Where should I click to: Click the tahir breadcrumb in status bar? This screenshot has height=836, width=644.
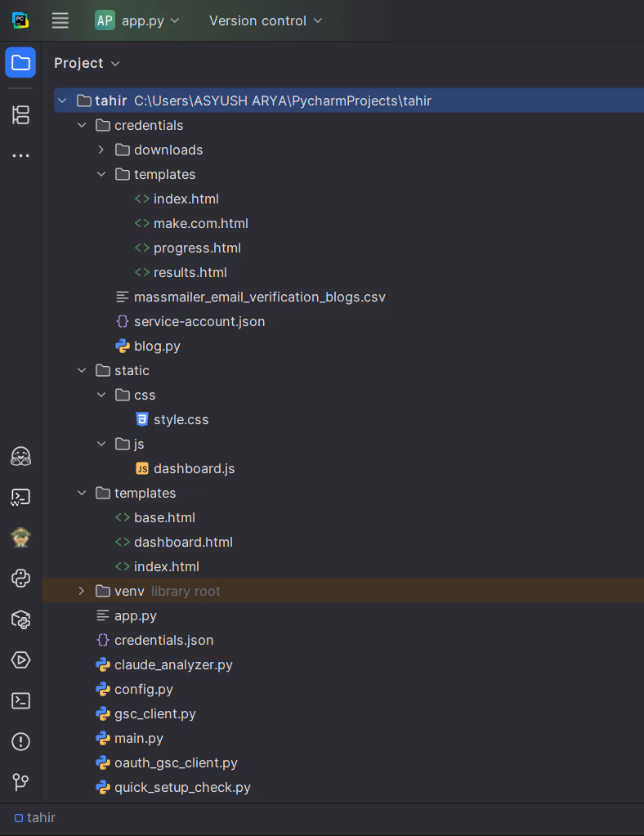pyautogui.click(x=35, y=818)
